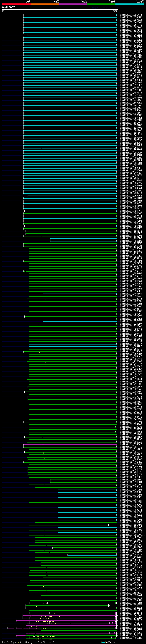Select hit label UniRef100_A7J2I5
Viewport: 146px width, 644px height.
131,77
